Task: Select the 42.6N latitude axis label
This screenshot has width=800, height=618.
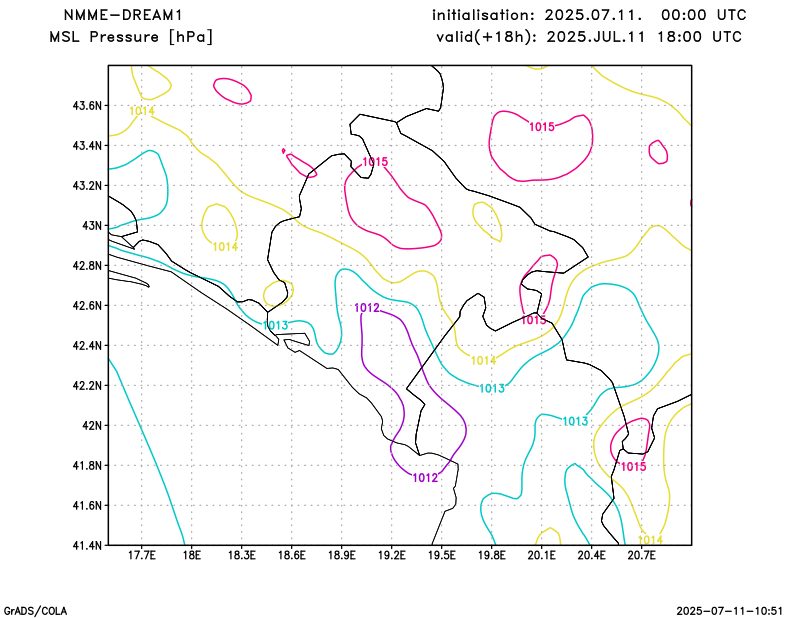Action: click(87, 305)
